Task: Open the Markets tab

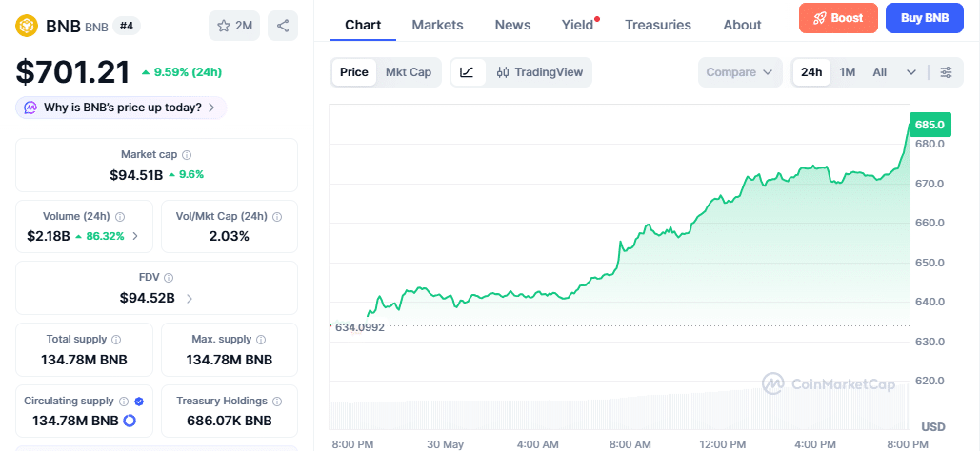Action: pos(437,25)
